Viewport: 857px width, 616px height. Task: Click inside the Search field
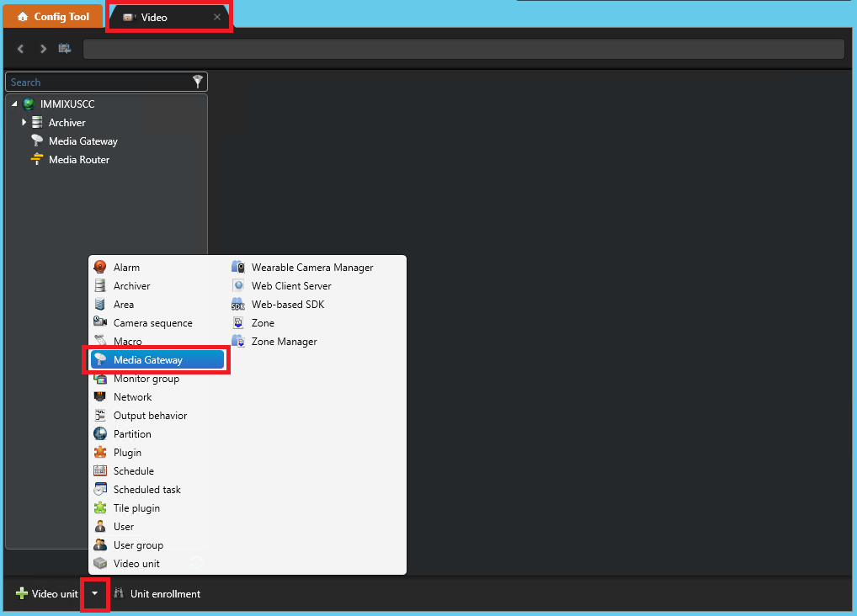93,82
